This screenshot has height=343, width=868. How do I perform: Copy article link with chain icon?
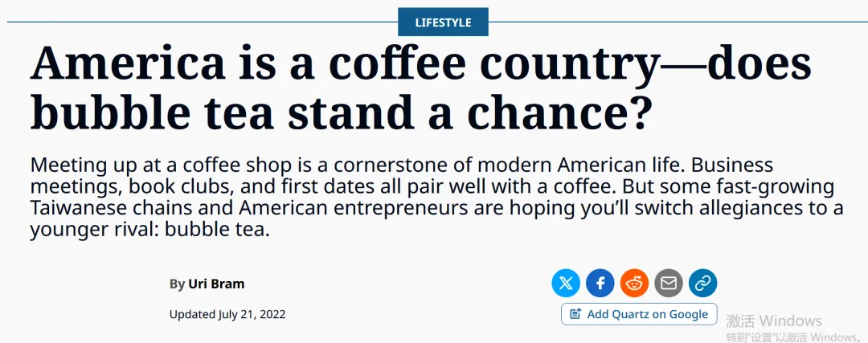click(703, 283)
